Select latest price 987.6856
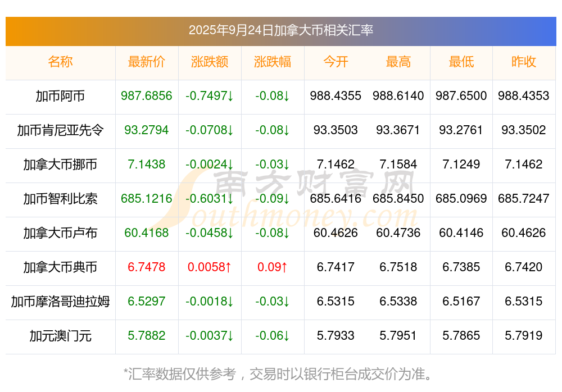Image resolution: width=562 pixels, height=392 pixels. pos(147,95)
